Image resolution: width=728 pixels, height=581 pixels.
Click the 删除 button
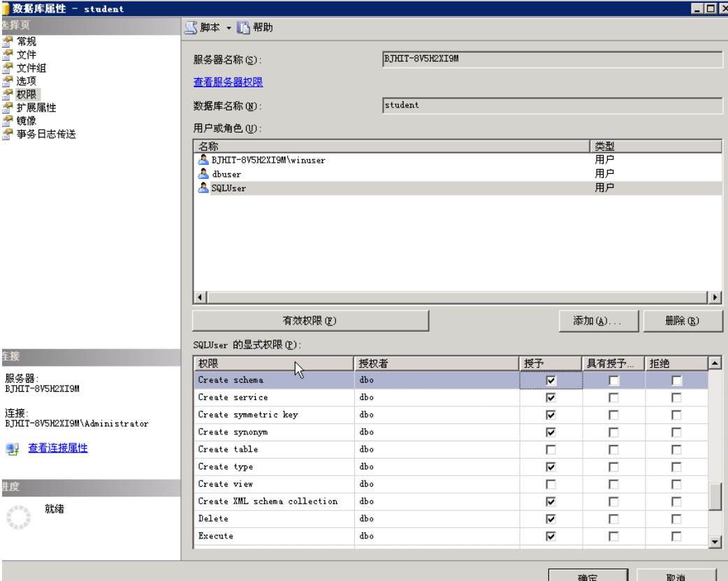point(683,321)
